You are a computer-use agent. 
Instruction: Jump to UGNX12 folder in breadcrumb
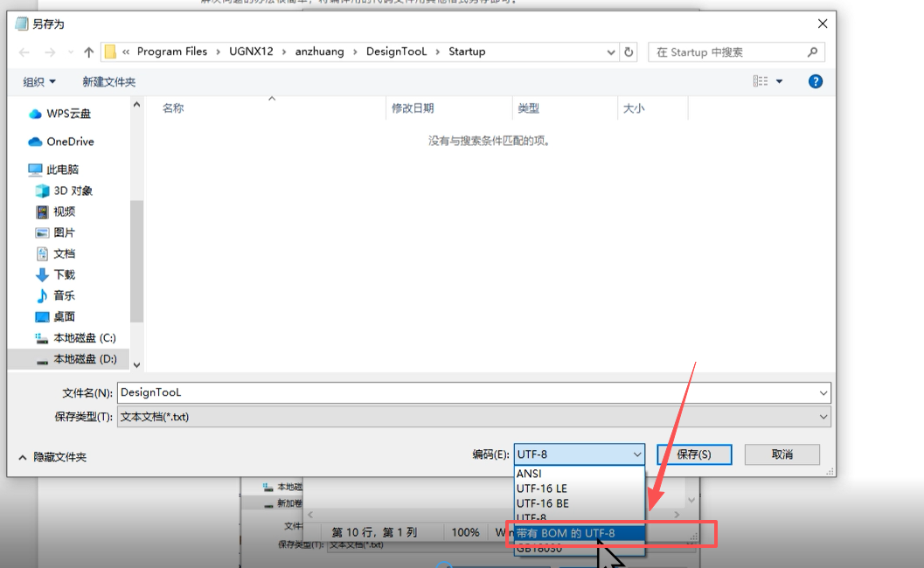point(248,52)
